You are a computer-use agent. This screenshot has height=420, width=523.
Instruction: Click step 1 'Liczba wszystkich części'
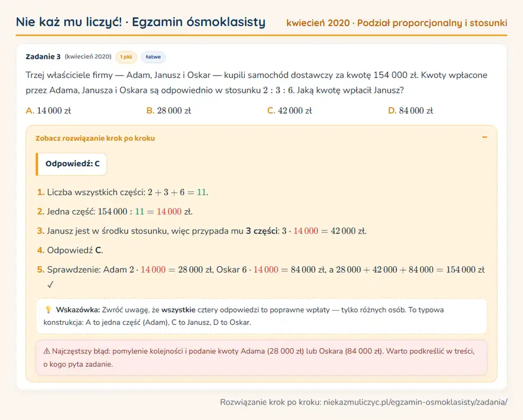pyautogui.click(x=122, y=192)
